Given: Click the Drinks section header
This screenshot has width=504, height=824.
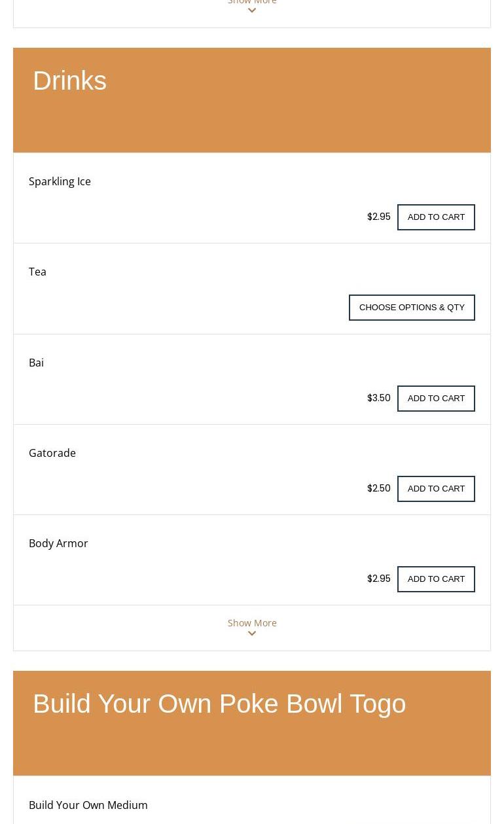Looking at the screenshot, I should point(69,81).
